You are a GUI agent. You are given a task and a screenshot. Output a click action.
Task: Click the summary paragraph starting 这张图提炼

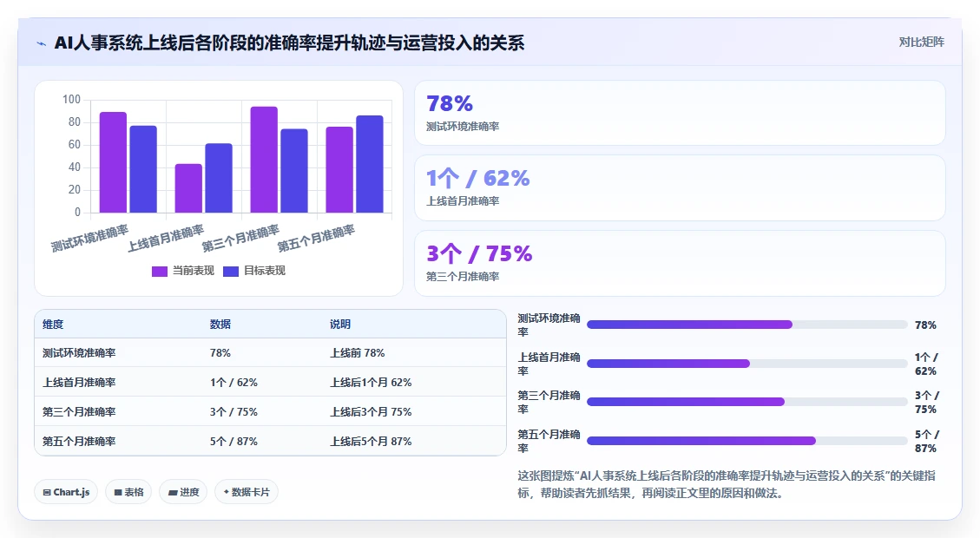click(727, 484)
